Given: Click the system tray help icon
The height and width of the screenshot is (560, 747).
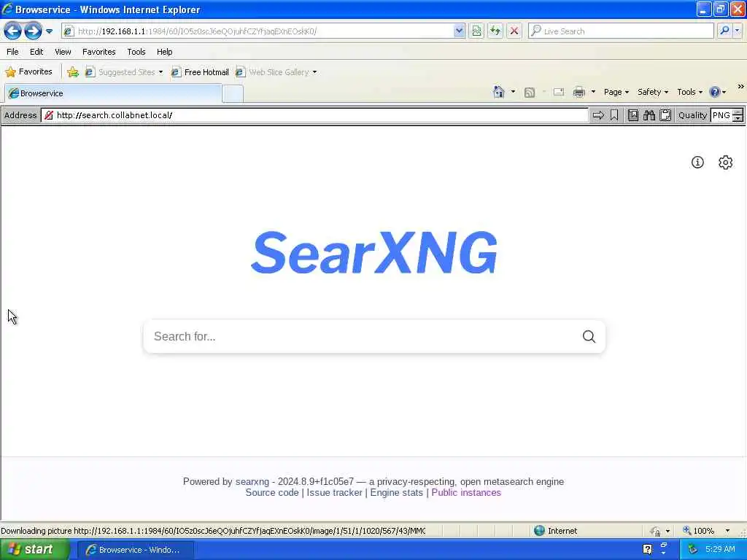Looking at the screenshot, I should [x=648, y=550].
